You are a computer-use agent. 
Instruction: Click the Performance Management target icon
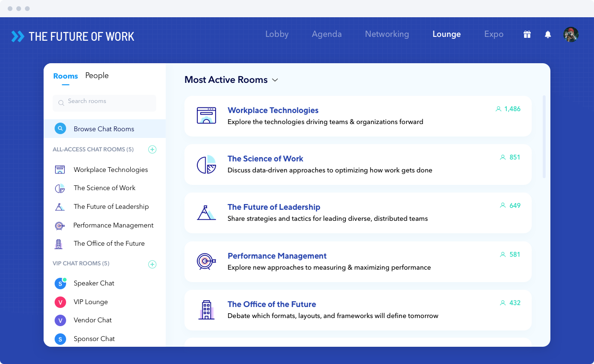[x=206, y=261]
